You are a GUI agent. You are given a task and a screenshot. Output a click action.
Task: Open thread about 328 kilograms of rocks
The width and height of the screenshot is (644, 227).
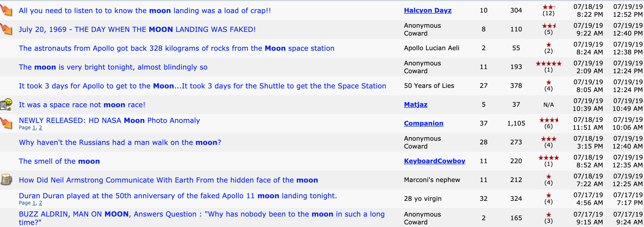coord(177,48)
